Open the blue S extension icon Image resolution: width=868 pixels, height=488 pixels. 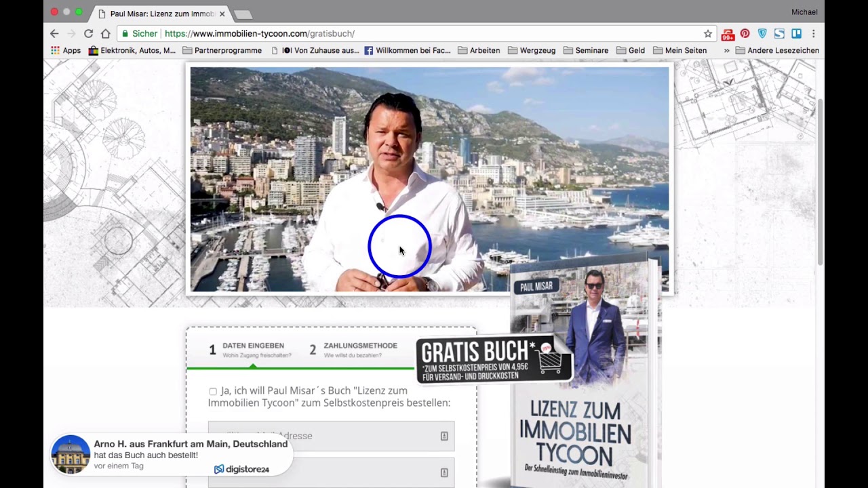pos(779,33)
